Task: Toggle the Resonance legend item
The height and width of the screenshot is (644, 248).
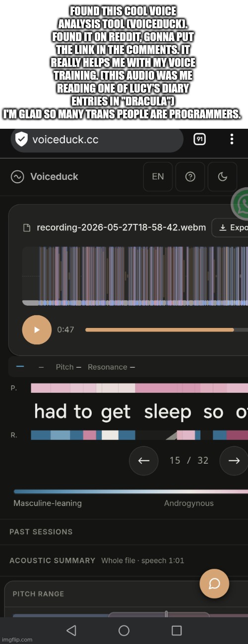Action: point(111,367)
